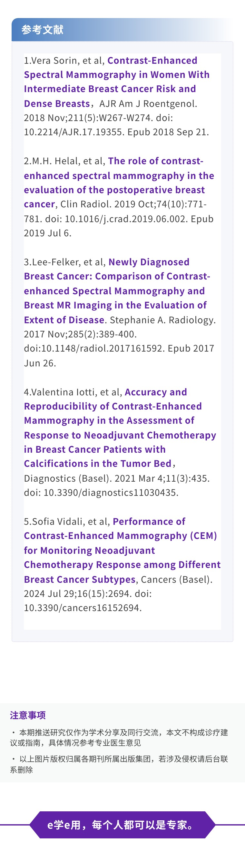Click author name "1.Vera Sorin, et al"

point(64,60)
